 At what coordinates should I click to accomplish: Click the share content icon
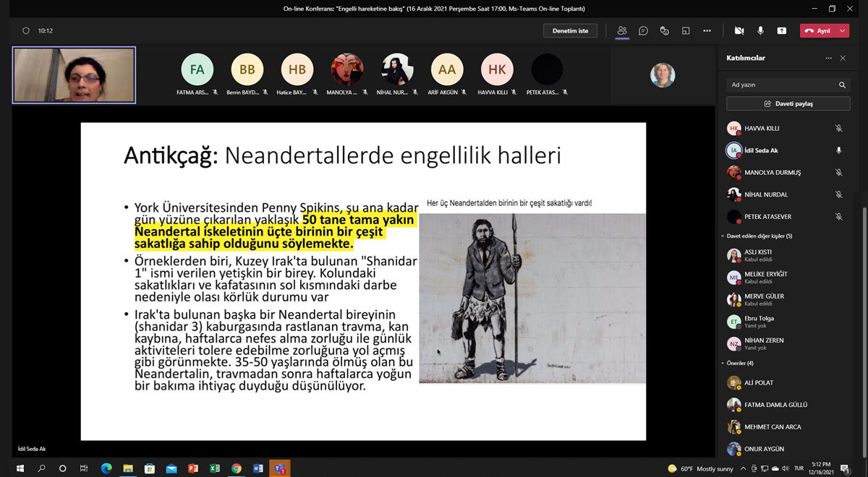pyautogui.click(x=783, y=30)
